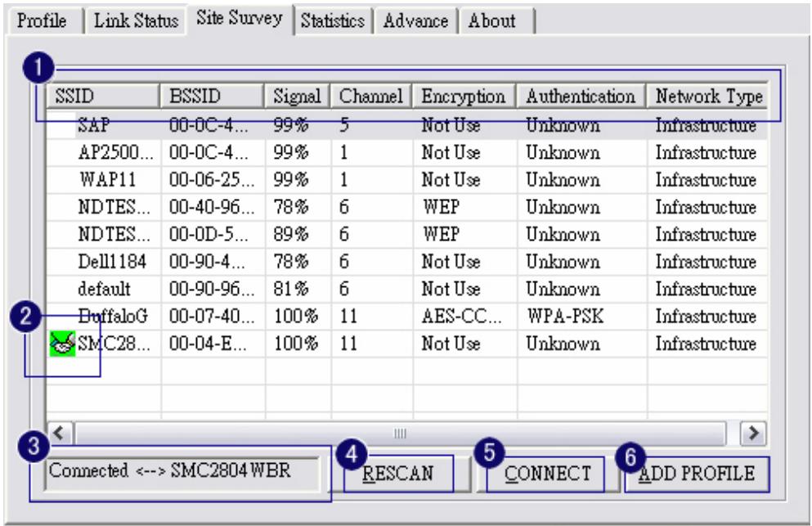The width and height of the screenshot is (812, 526).
Task: Click the horizontal scrollbar left arrow
Action: point(60,433)
